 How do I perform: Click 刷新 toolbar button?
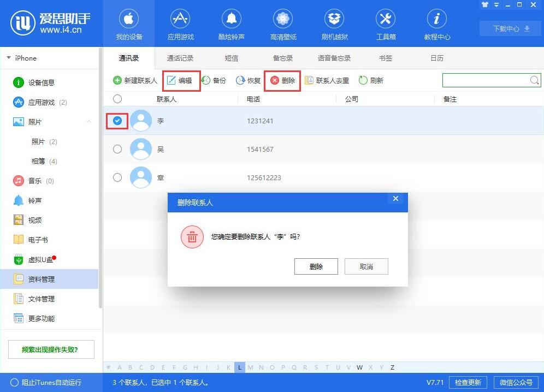coord(371,80)
